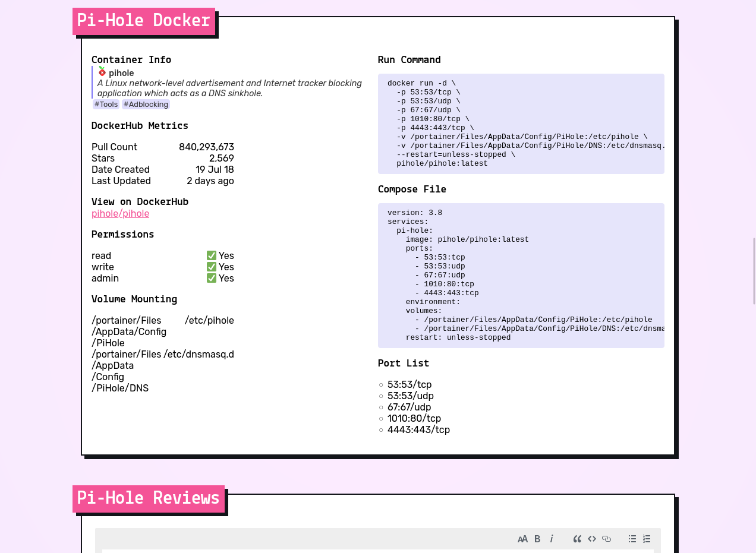Click the 'pihole/pihole:latest' line in Run Command
756x553 pixels.
coord(442,164)
